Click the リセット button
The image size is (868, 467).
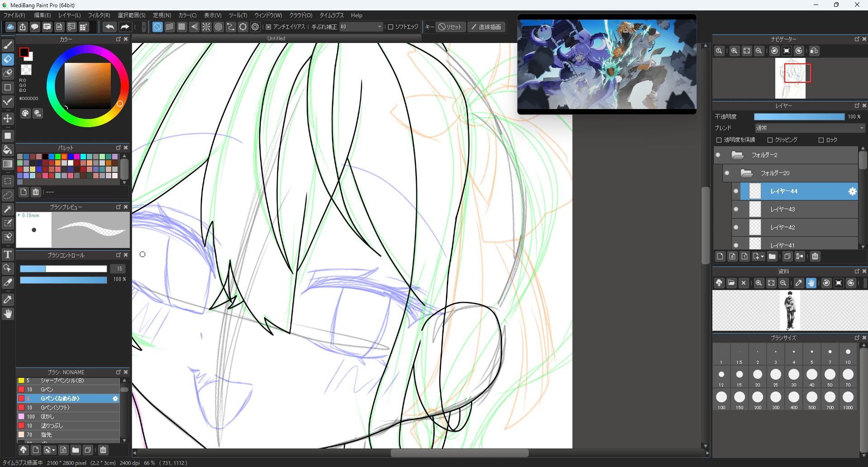pos(451,27)
